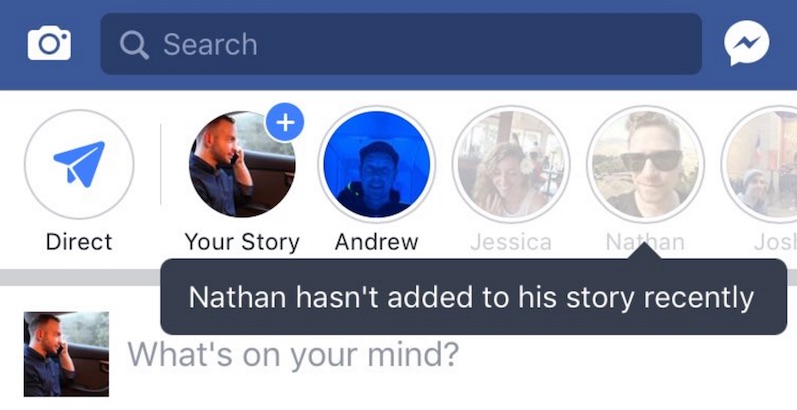797x410 pixels.
Task: Open the camera icon in header
Action: [49, 44]
